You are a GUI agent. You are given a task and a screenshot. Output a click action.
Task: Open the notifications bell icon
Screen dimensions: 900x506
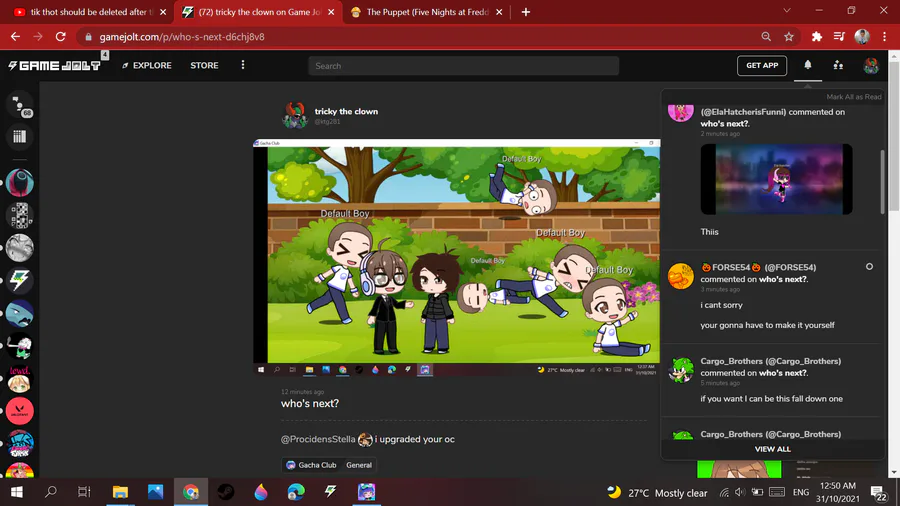pyautogui.click(x=808, y=65)
